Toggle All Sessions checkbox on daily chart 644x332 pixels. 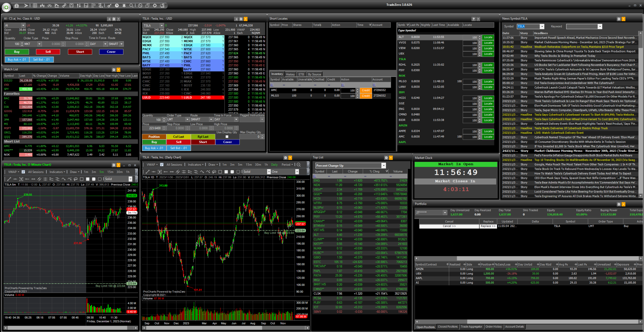[x=162, y=165]
